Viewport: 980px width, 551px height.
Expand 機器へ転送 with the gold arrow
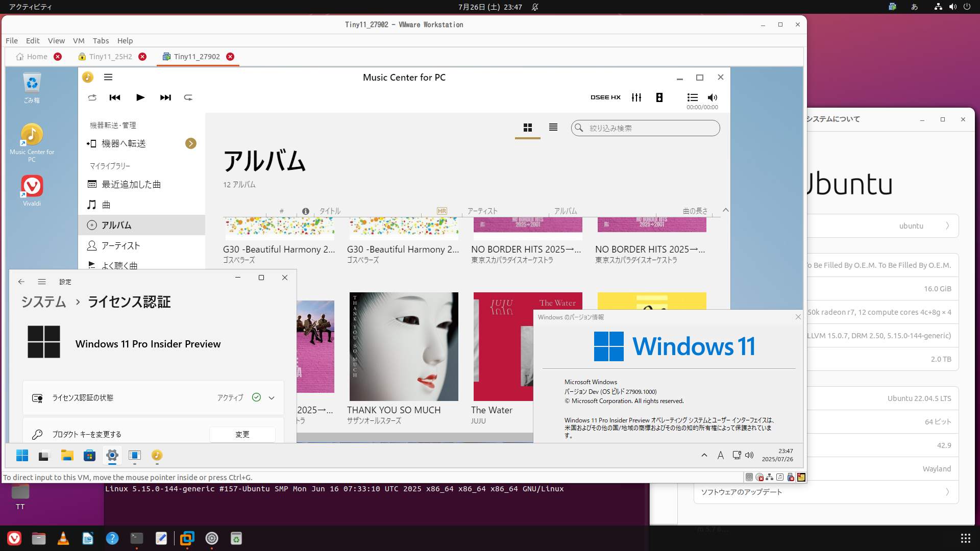tap(191, 143)
